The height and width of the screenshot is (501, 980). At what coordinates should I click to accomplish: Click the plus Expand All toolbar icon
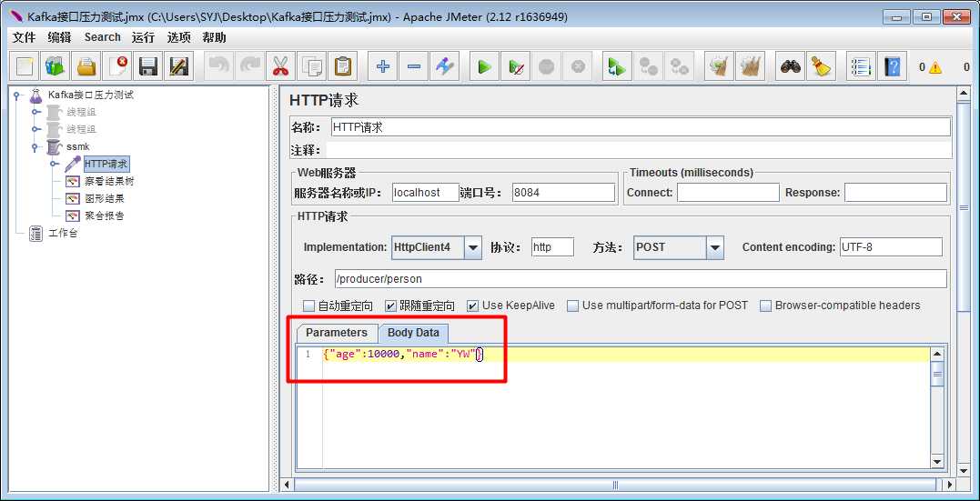pos(383,66)
